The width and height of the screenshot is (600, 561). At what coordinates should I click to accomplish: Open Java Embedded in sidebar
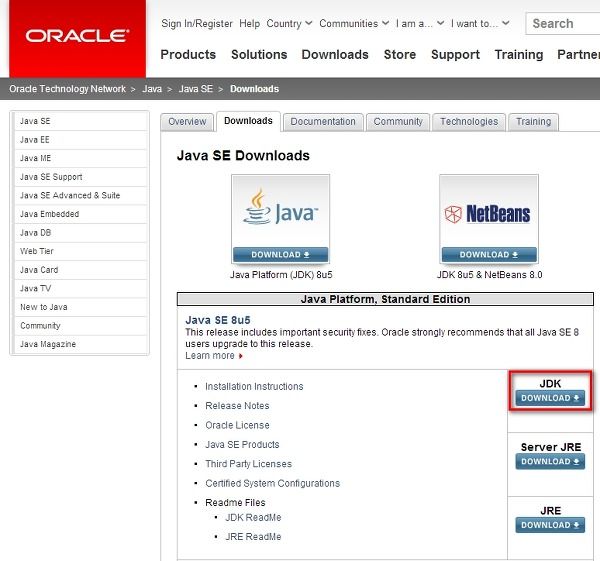click(x=80, y=214)
